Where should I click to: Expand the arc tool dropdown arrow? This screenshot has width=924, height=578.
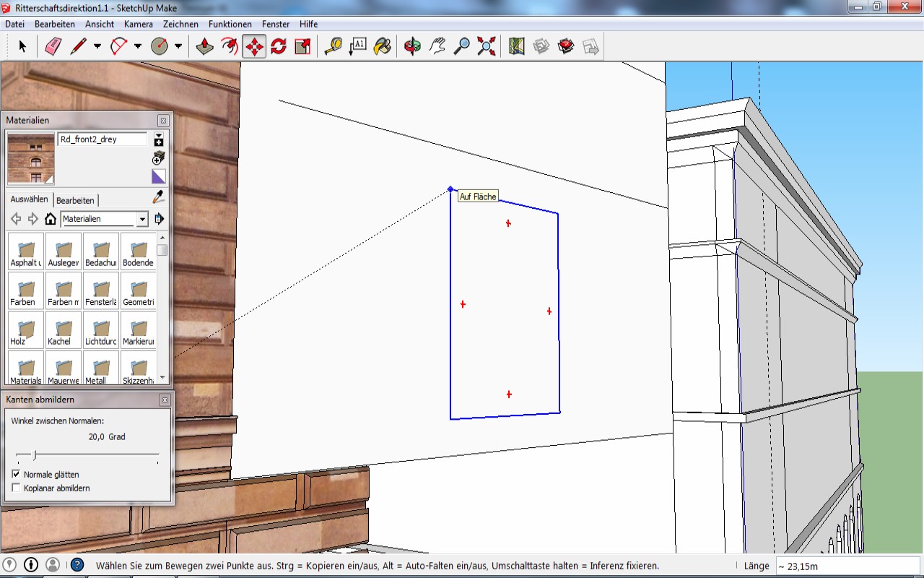(x=138, y=47)
